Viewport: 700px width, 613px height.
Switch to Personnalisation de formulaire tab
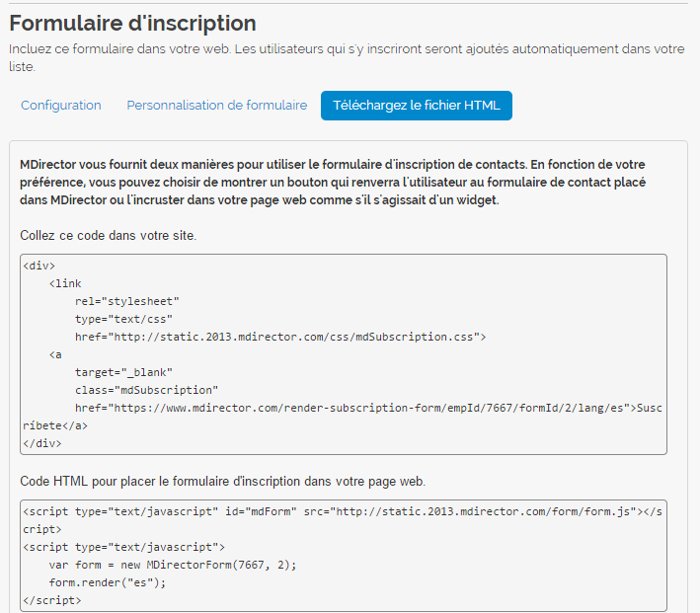(217, 106)
